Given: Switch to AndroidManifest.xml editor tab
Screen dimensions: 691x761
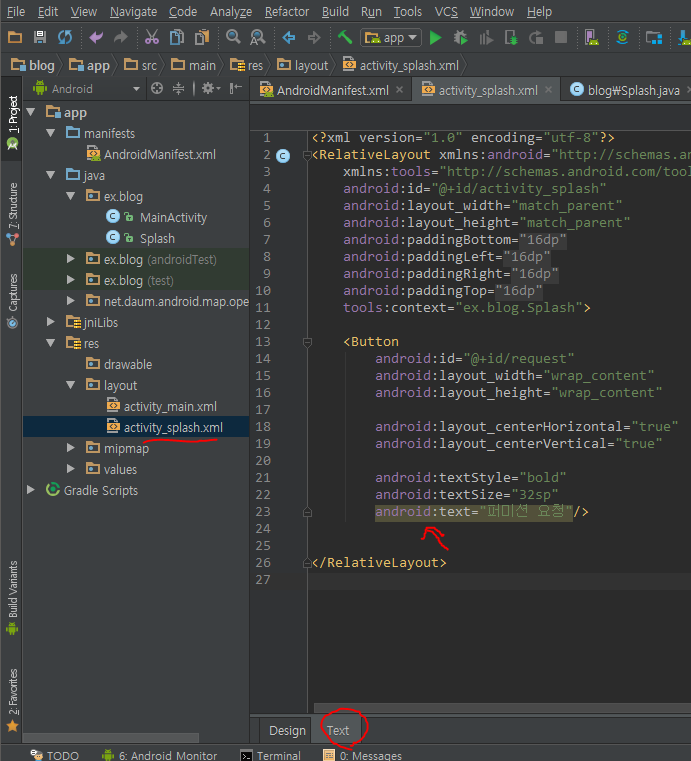Looking at the screenshot, I should pos(331,90).
